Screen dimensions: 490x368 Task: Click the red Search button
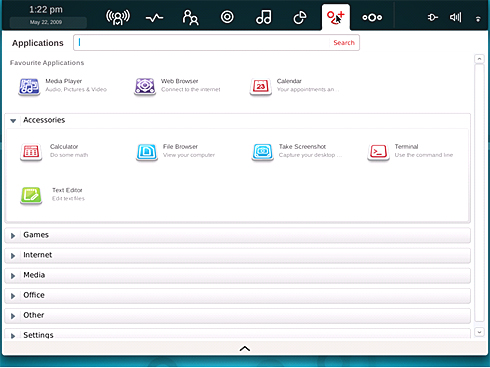344,43
